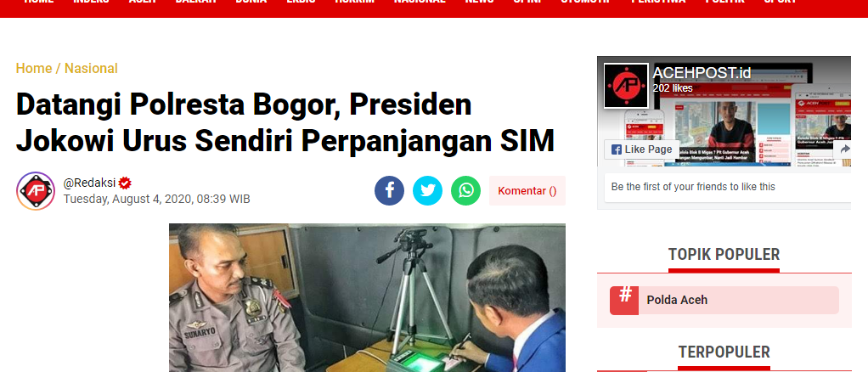This screenshot has height=372, width=868.
Task: Click the ACEHPOST.id logo in Facebook widget
Action: pyautogui.click(x=626, y=85)
